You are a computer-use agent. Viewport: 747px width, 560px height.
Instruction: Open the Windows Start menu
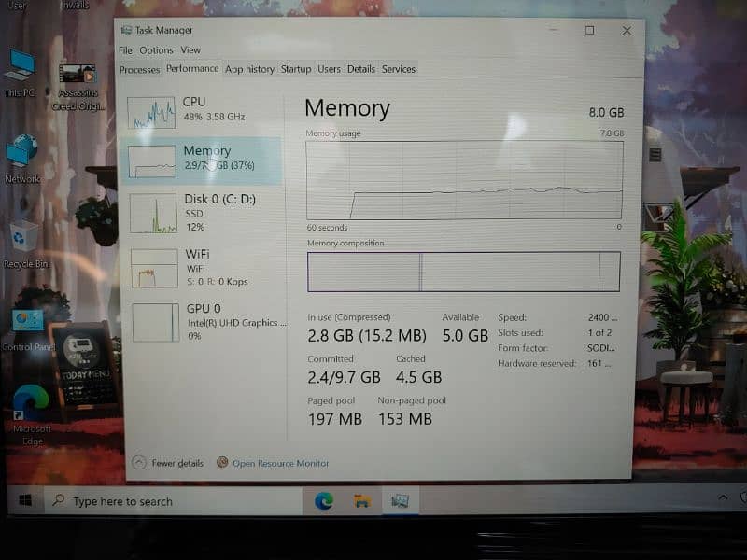[x=25, y=500]
